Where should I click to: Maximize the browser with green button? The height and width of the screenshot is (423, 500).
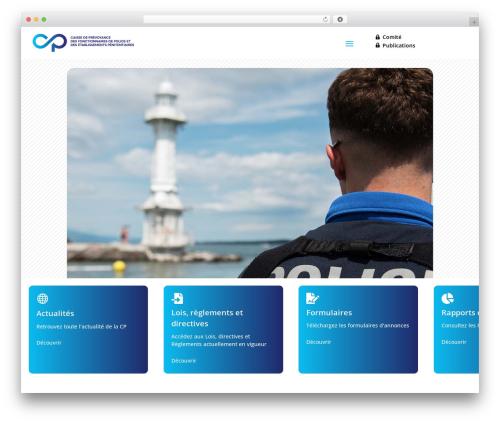[44, 19]
